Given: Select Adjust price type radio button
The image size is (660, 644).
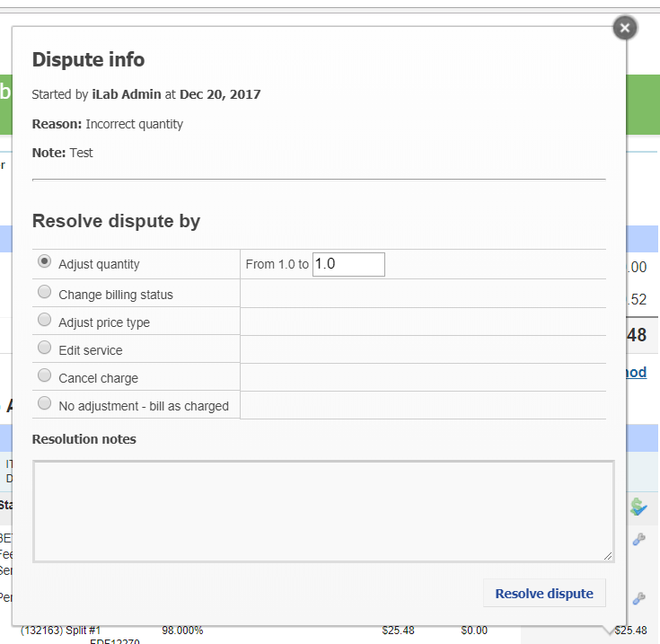Looking at the screenshot, I should pyautogui.click(x=44, y=320).
